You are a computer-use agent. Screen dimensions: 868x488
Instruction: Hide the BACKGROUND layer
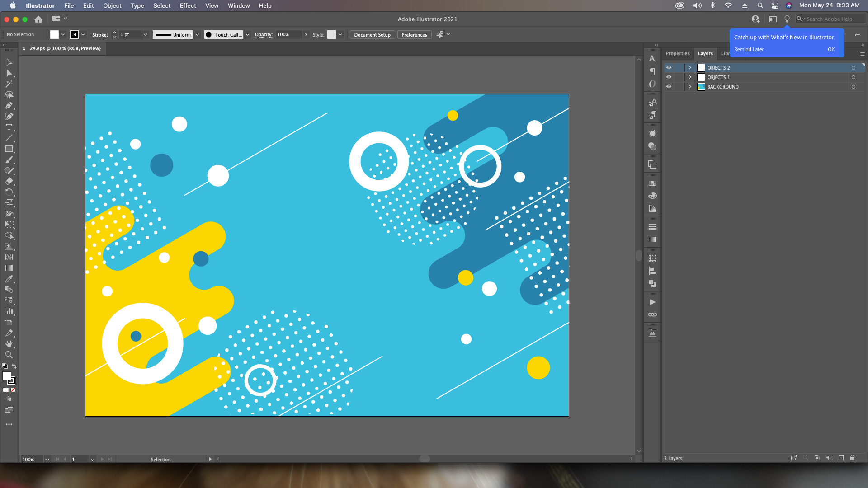coord(669,86)
